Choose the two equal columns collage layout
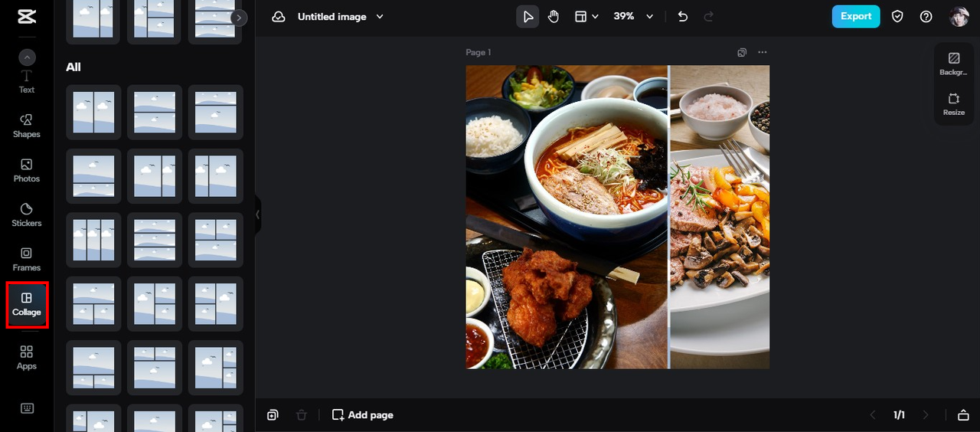The height and width of the screenshot is (432, 980). (93, 113)
